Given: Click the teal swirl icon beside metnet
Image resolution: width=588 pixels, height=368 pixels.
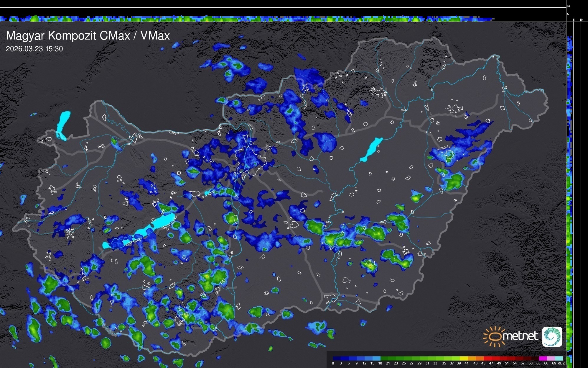Looking at the screenshot, I should (x=552, y=336).
